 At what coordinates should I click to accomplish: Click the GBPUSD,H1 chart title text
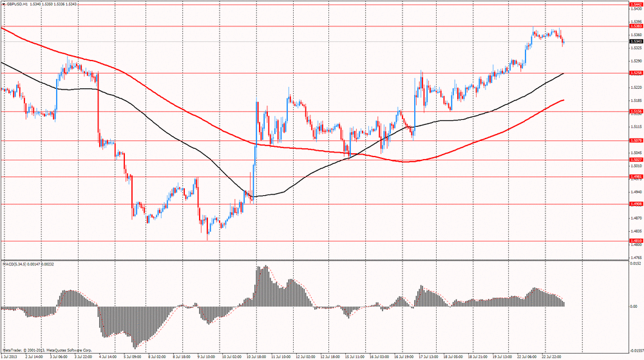point(17,4)
